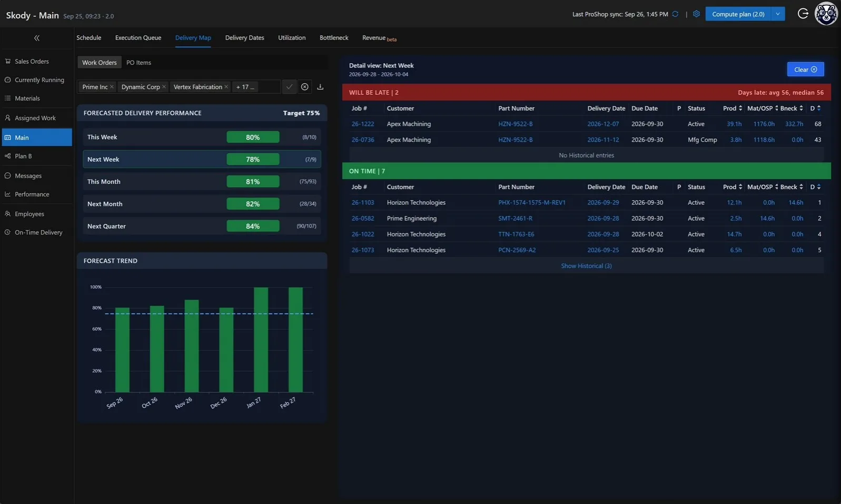Toggle to the Work Orders view
This screenshot has width=841, height=504.
pyautogui.click(x=99, y=63)
